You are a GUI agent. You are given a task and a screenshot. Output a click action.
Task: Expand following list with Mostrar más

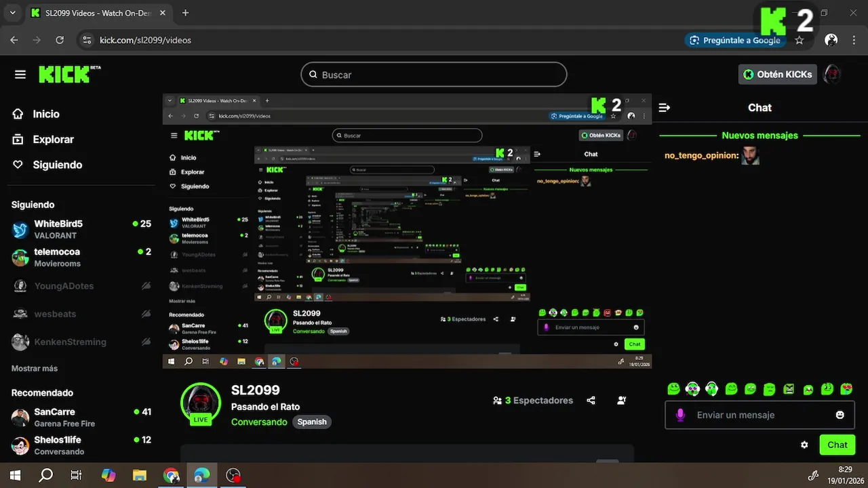click(x=35, y=369)
